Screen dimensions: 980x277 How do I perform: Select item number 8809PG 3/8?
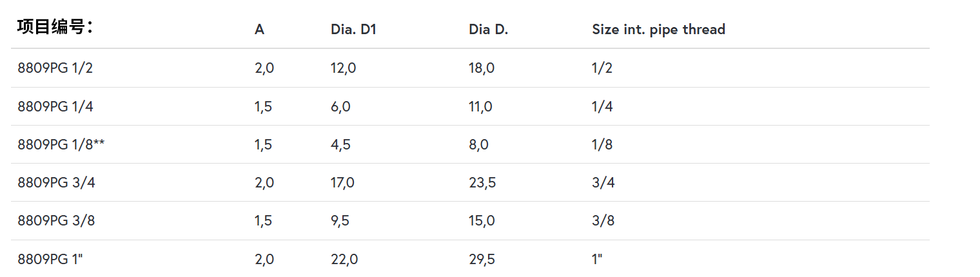[x=55, y=221]
